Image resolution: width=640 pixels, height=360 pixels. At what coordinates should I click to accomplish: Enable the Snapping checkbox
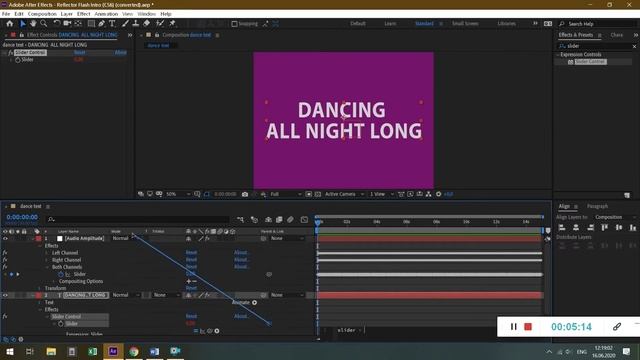234,24
